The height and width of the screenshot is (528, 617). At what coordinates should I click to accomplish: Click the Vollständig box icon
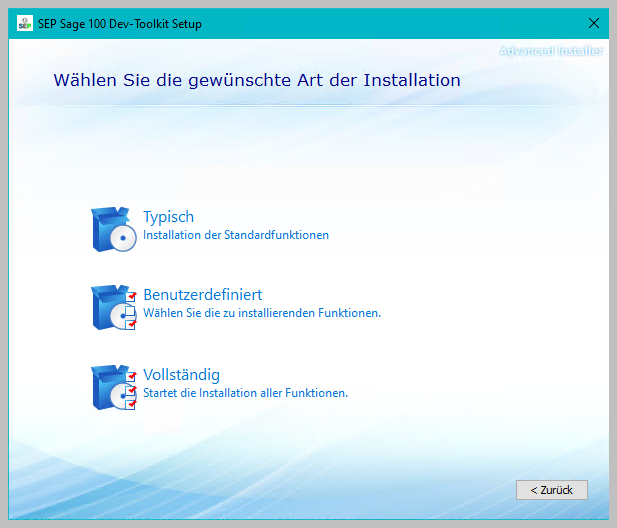point(114,388)
